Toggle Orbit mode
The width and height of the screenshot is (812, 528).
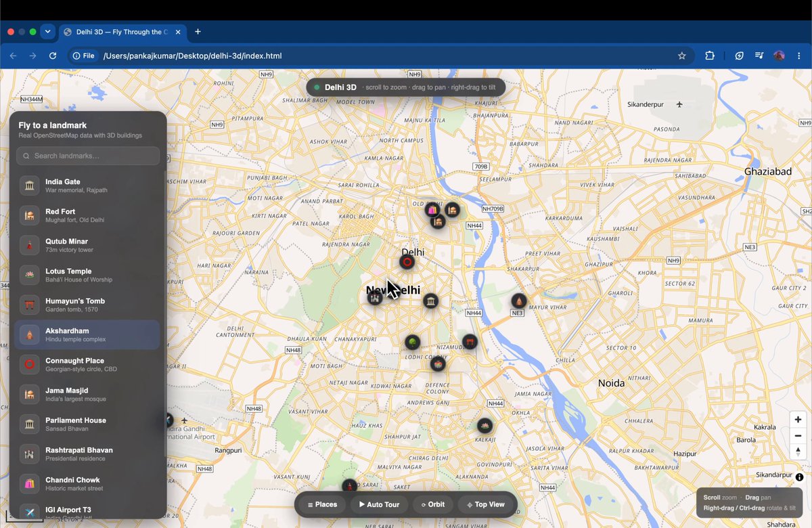coord(433,504)
